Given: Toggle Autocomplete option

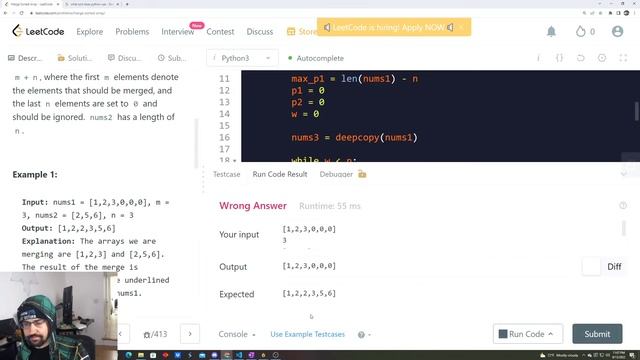Looking at the screenshot, I should (316, 58).
